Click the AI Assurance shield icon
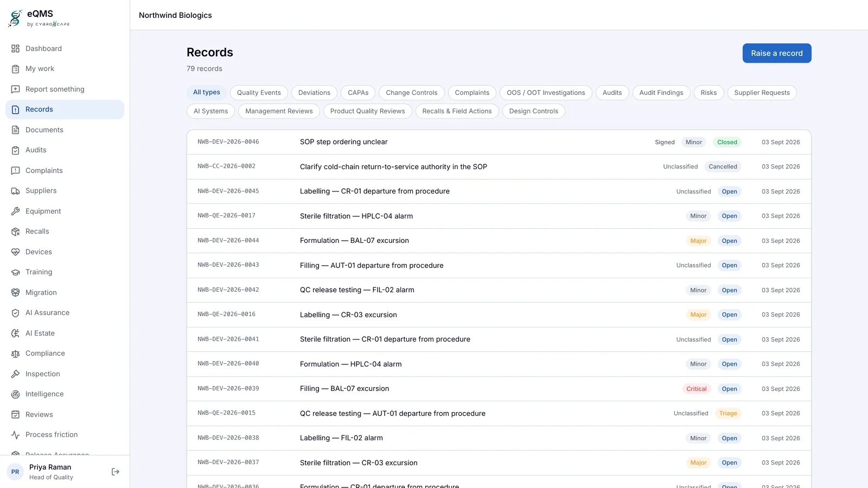This screenshot has height=488, width=868. 15,313
